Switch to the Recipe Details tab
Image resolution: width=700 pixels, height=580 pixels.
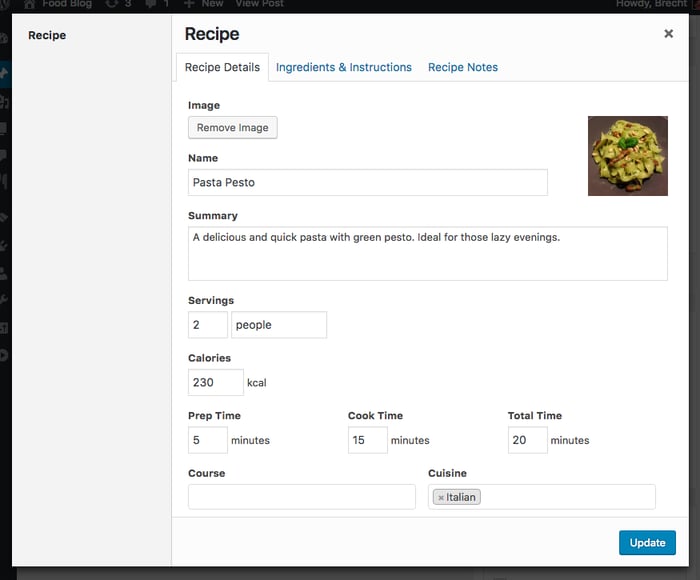[x=223, y=67]
